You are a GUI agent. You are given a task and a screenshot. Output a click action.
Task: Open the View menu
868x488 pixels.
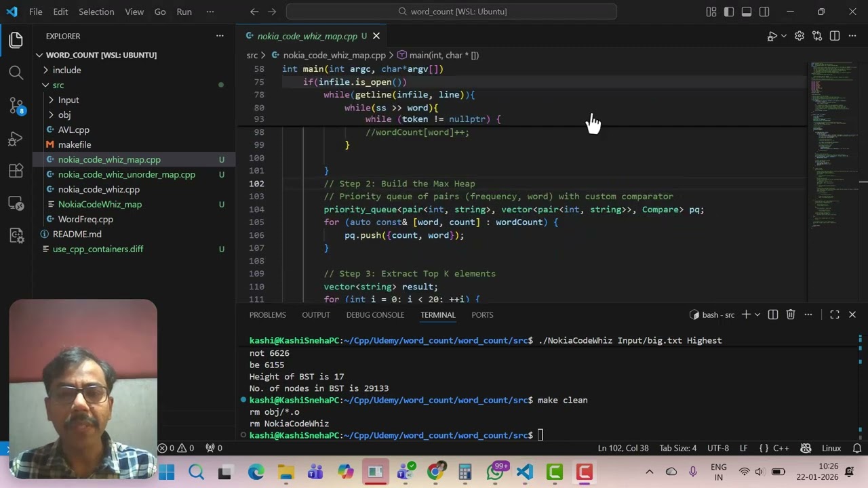(x=134, y=12)
